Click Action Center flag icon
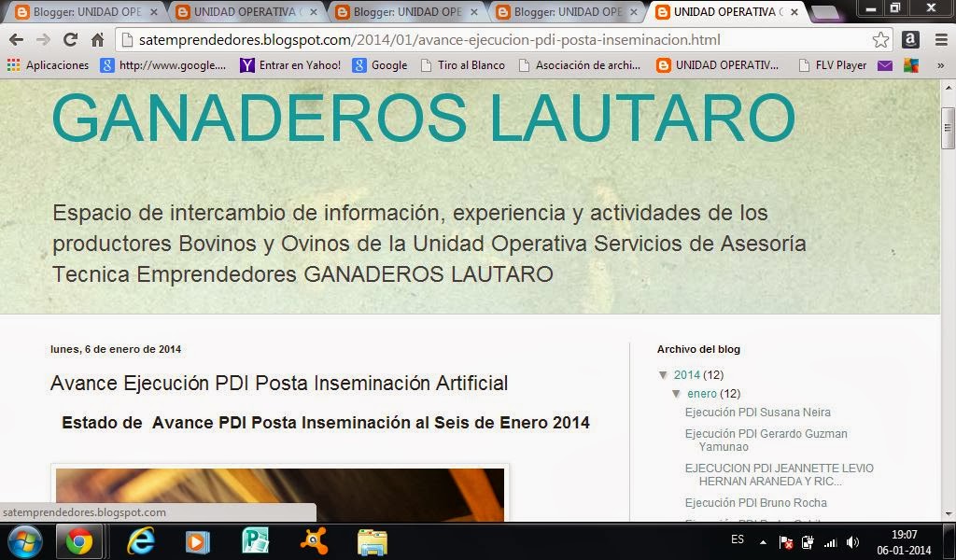 [786, 541]
